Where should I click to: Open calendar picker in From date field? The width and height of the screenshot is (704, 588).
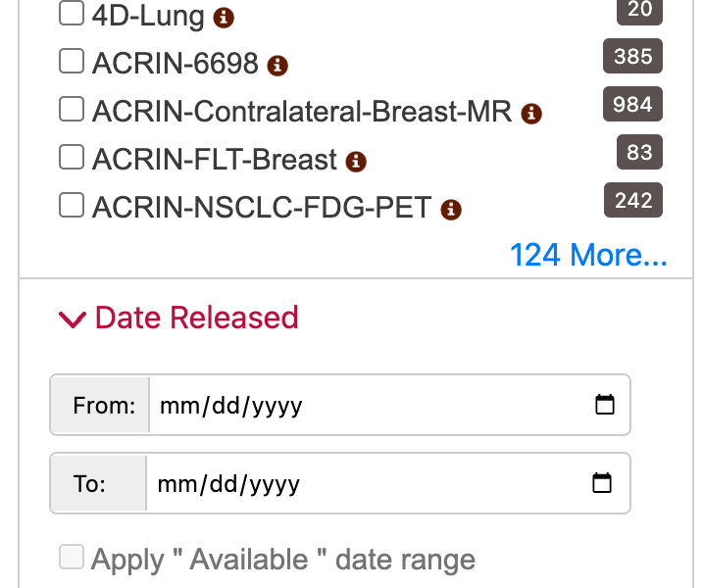(x=605, y=405)
